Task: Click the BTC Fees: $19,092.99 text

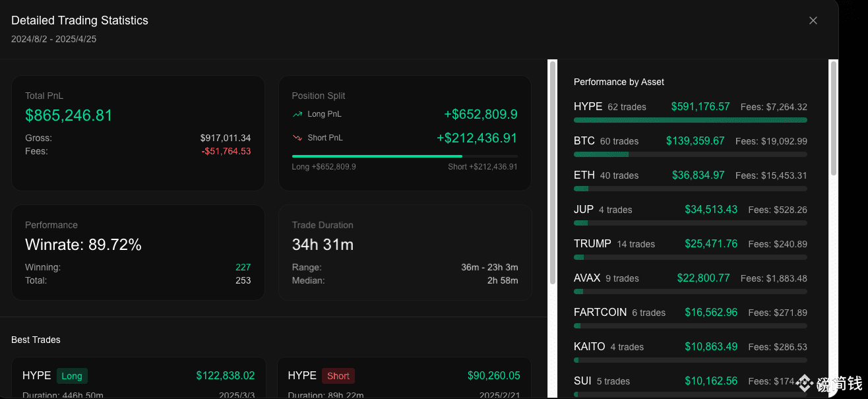Action: (771, 141)
